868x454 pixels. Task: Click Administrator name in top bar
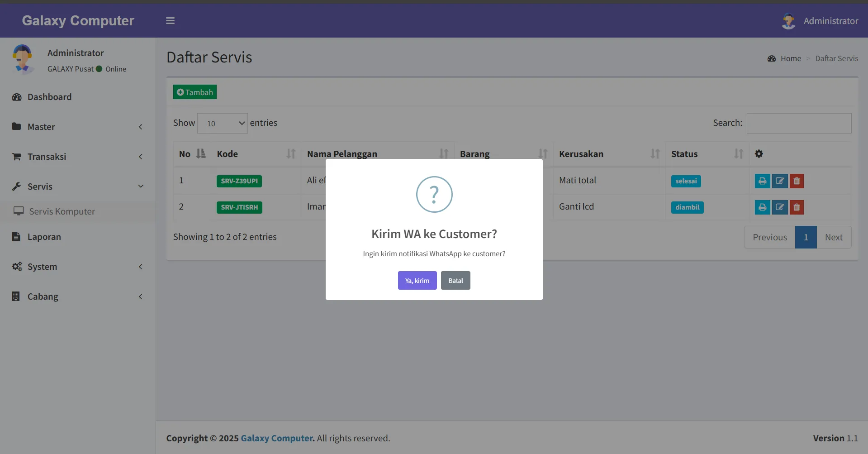[830, 21]
